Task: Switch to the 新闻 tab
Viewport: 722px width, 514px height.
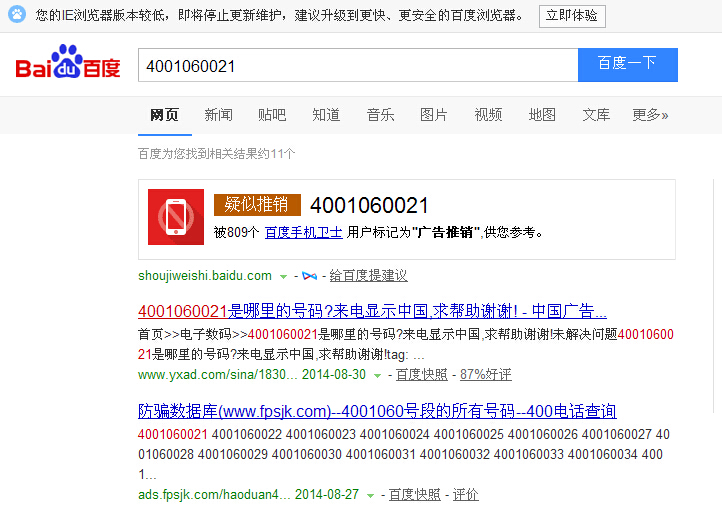Action: pos(218,115)
